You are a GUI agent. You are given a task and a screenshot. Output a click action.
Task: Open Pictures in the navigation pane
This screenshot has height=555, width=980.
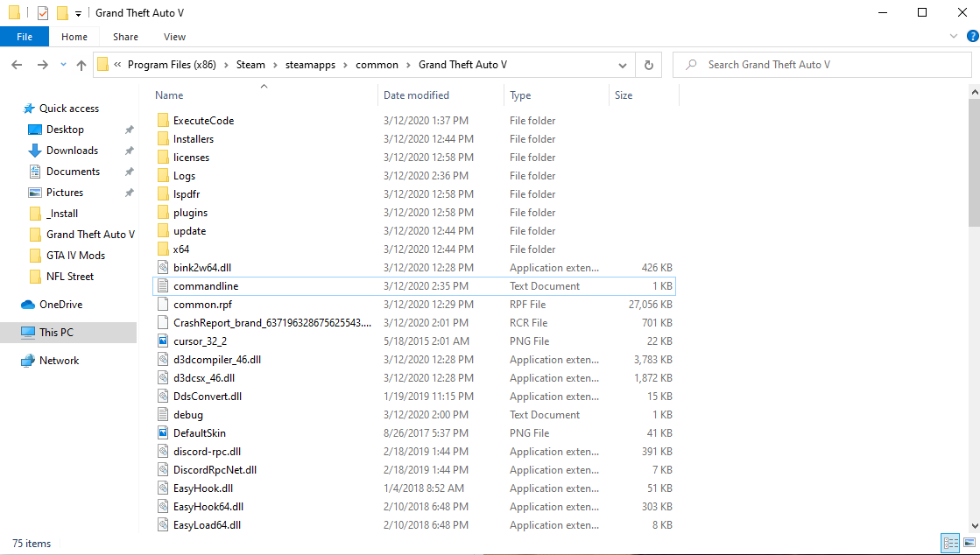[65, 193]
